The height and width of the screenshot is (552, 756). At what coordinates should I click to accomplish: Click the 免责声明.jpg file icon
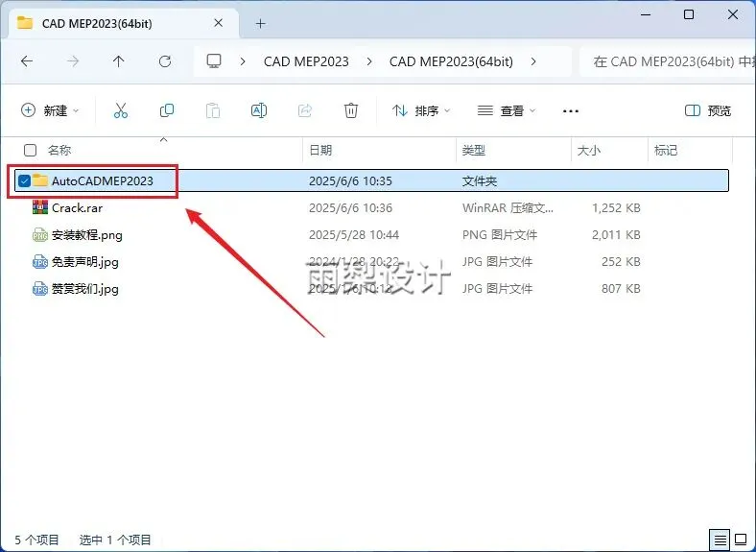[x=40, y=262]
